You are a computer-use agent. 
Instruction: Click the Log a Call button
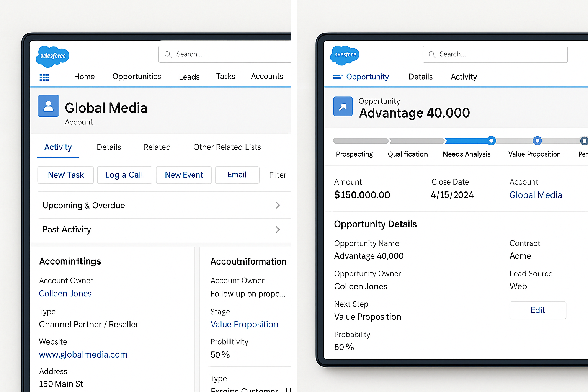[124, 175]
